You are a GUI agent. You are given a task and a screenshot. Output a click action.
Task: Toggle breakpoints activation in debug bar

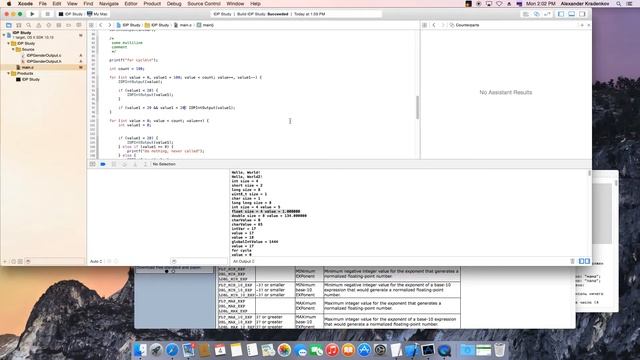103,164
